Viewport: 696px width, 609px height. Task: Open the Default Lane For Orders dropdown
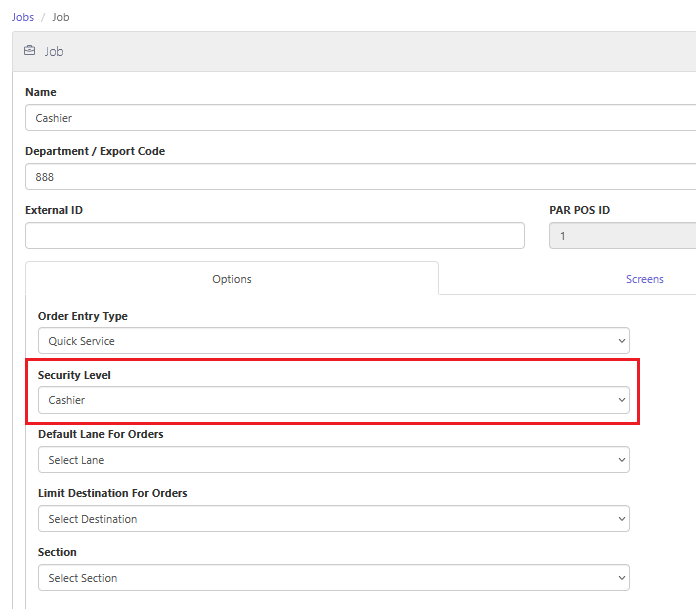334,460
